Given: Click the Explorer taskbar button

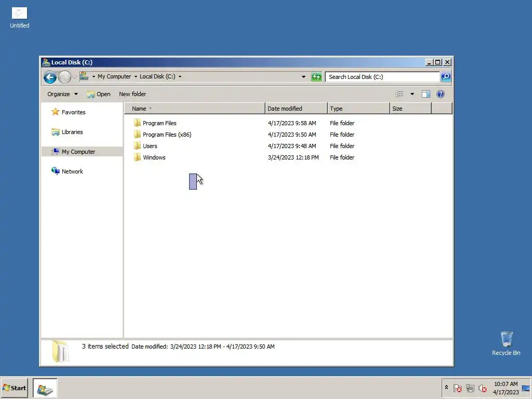Looking at the screenshot, I should pyautogui.click(x=45, y=388).
